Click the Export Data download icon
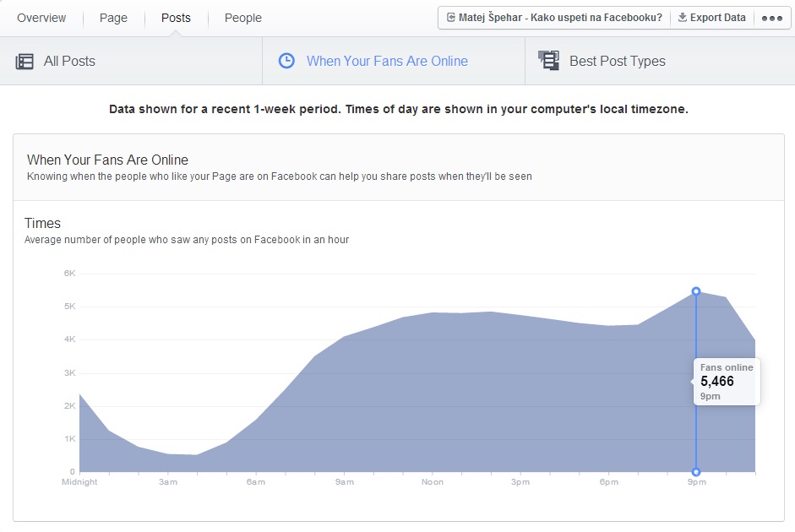Screen dimensions: 795x532 [683, 17]
